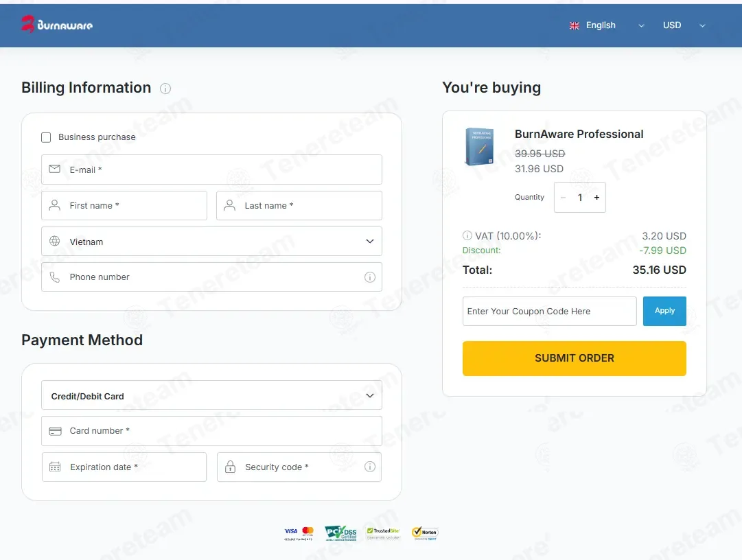
Task: Open the Credit/Debit Card payment dropdown
Action: coord(211,395)
